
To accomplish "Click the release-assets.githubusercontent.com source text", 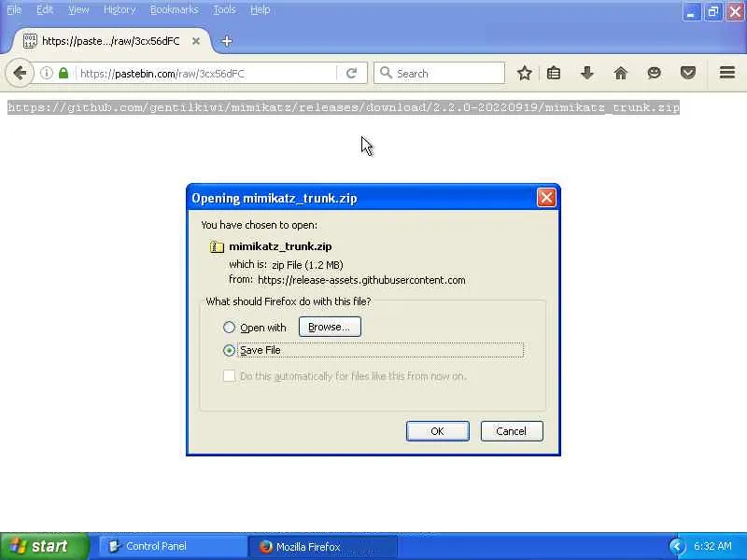I will coord(361,280).
